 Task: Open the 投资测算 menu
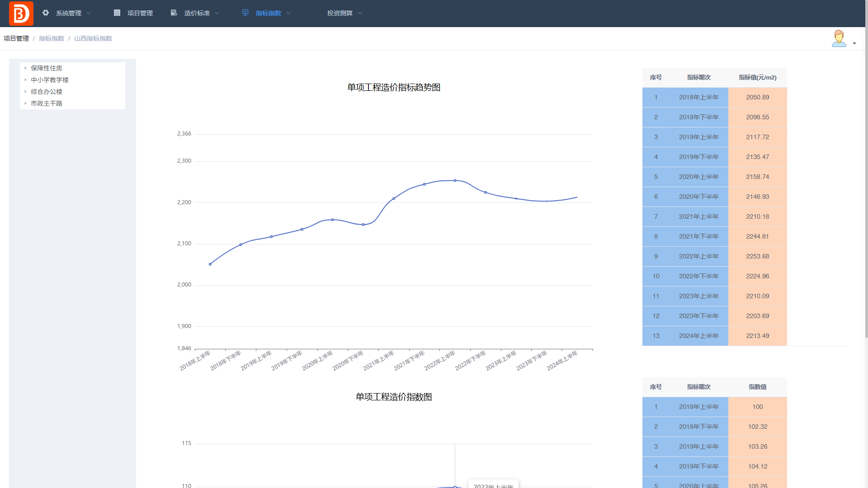click(340, 13)
